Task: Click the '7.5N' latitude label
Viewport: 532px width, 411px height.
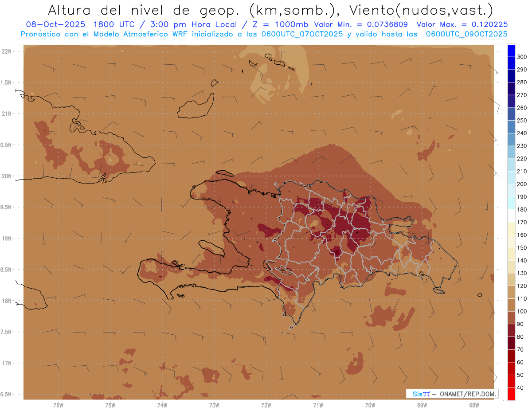Action: tap(6, 332)
